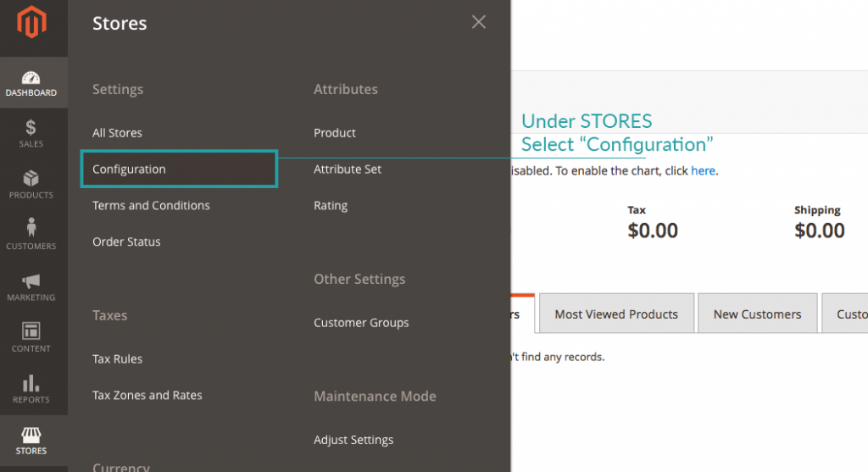Open Terms and Conditions
868x472 pixels.
pos(151,205)
